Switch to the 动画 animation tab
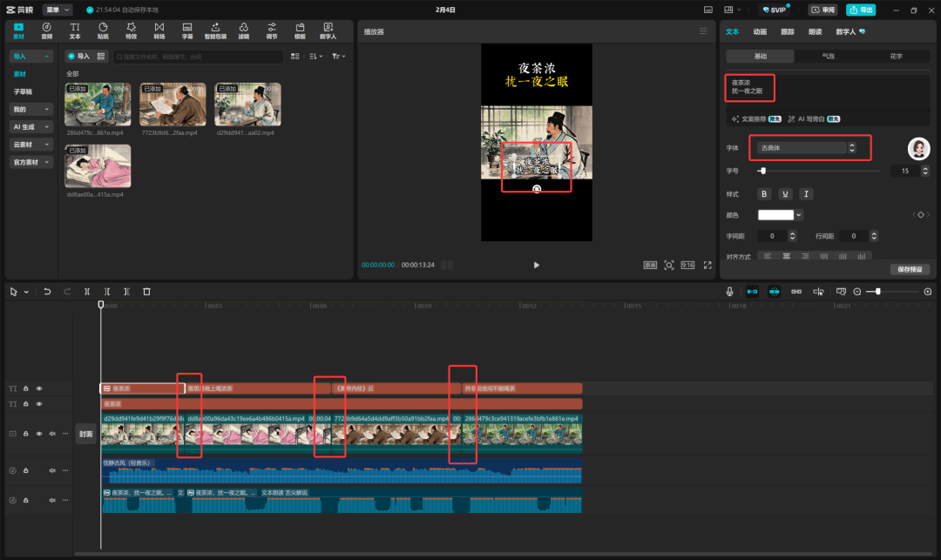The height and width of the screenshot is (560, 941). coord(760,31)
